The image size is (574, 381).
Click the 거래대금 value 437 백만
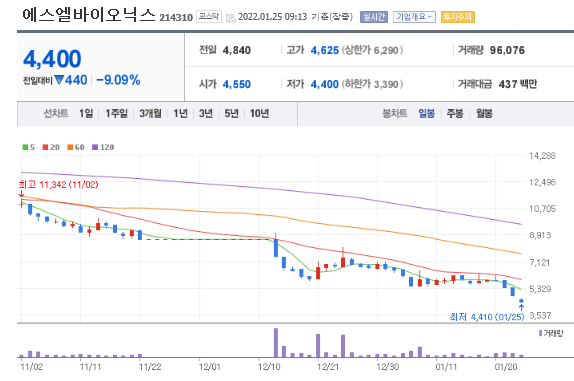pos(518,84)
